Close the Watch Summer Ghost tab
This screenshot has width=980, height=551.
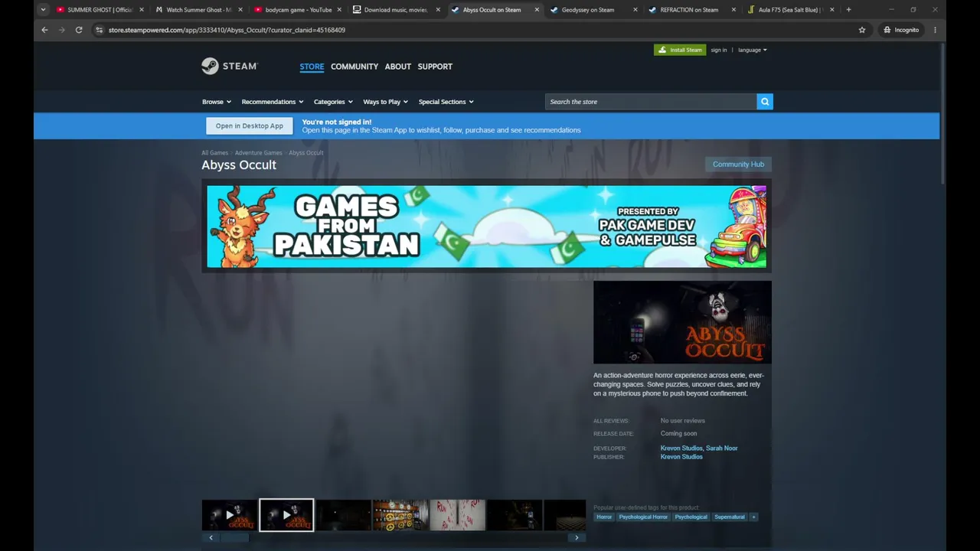pyautogui.click(x=240, y=10)
